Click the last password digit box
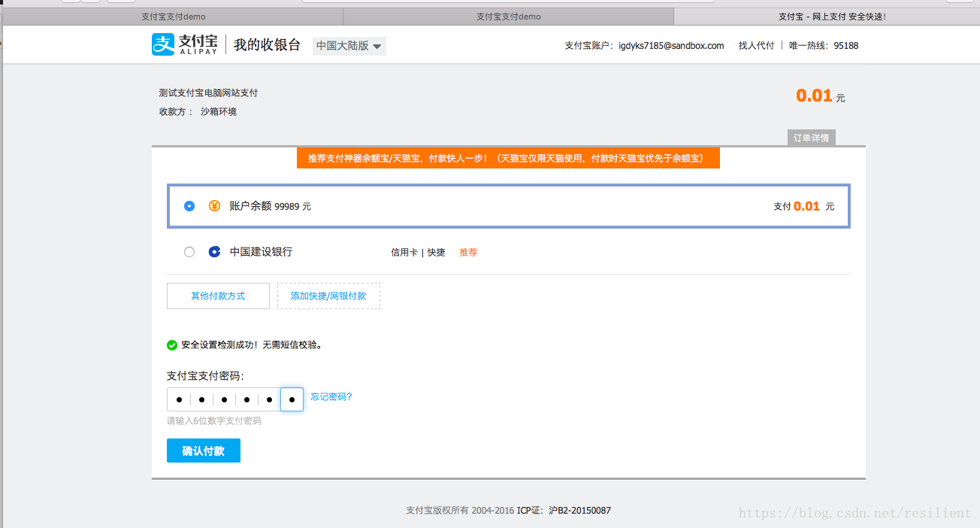980x528 pixels. click(292, 399)
